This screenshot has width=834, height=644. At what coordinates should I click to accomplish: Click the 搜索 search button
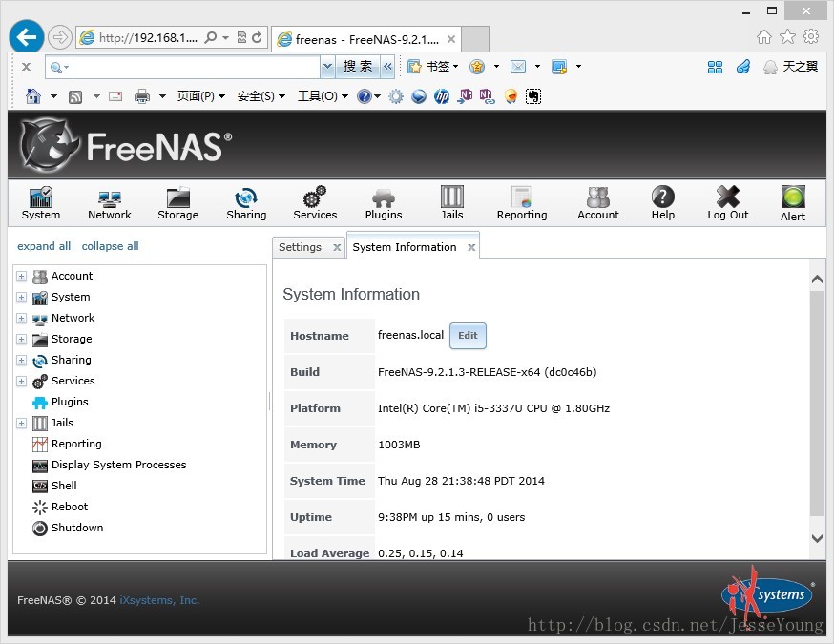[358, 67]
